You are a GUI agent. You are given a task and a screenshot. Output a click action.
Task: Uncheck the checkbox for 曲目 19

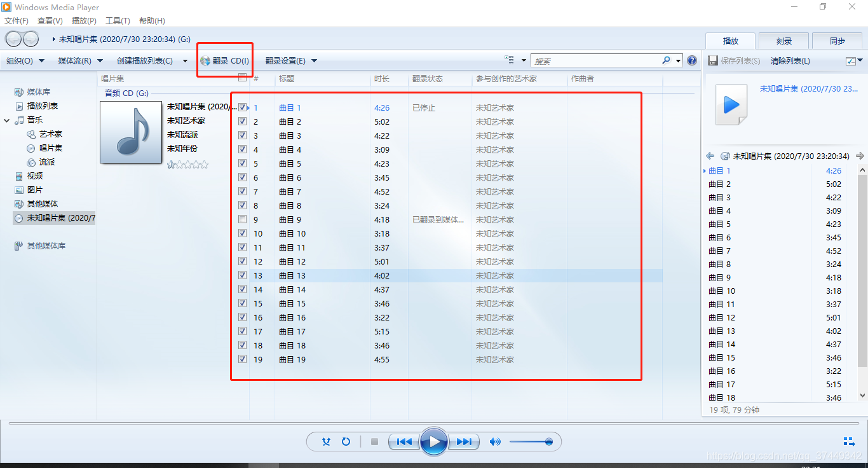242,359
